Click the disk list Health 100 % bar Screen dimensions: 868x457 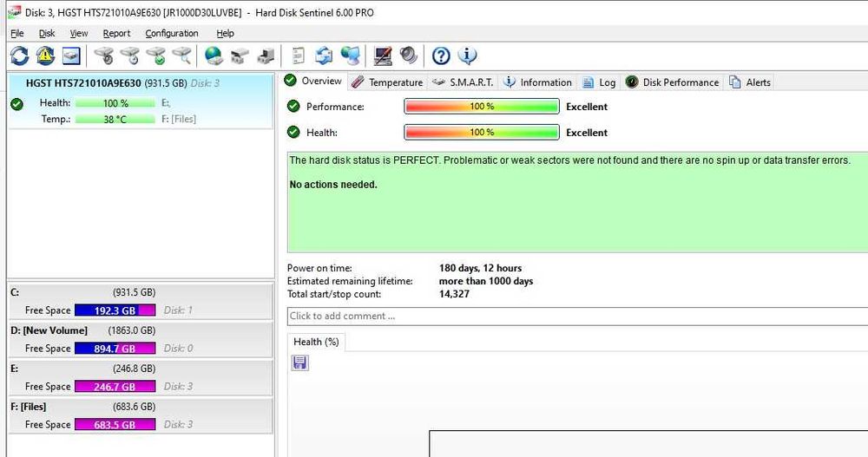115,103
